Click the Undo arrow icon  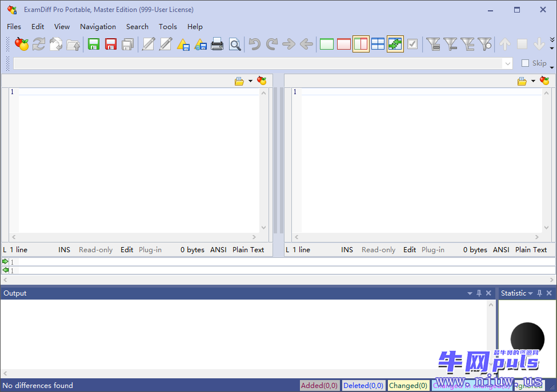point(254,45)
